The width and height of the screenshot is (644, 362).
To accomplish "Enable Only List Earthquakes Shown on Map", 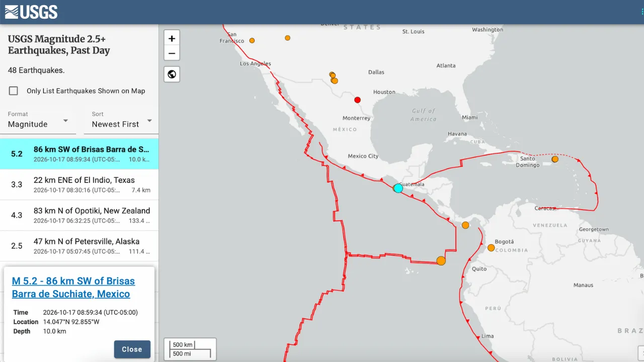I will [x=14, y=91].
